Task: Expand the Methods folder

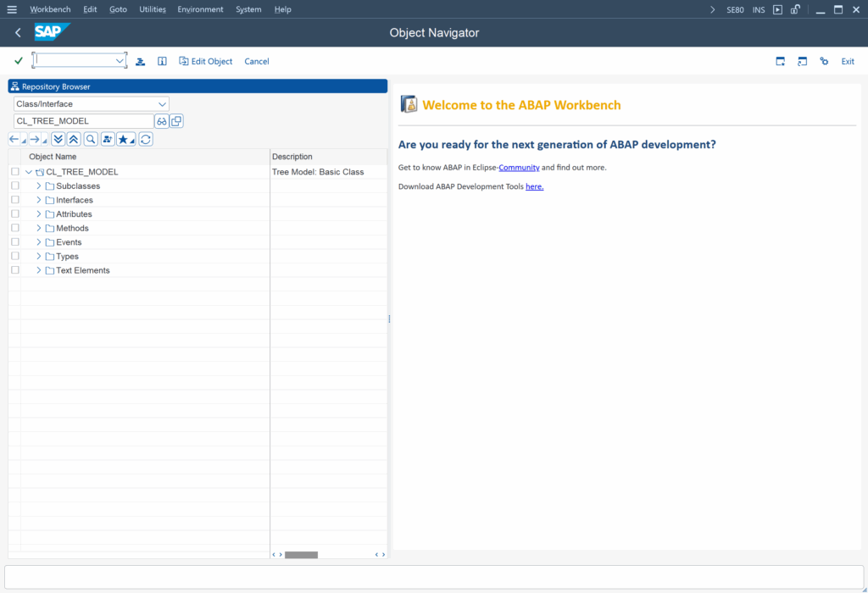Action: pos(39,228)
